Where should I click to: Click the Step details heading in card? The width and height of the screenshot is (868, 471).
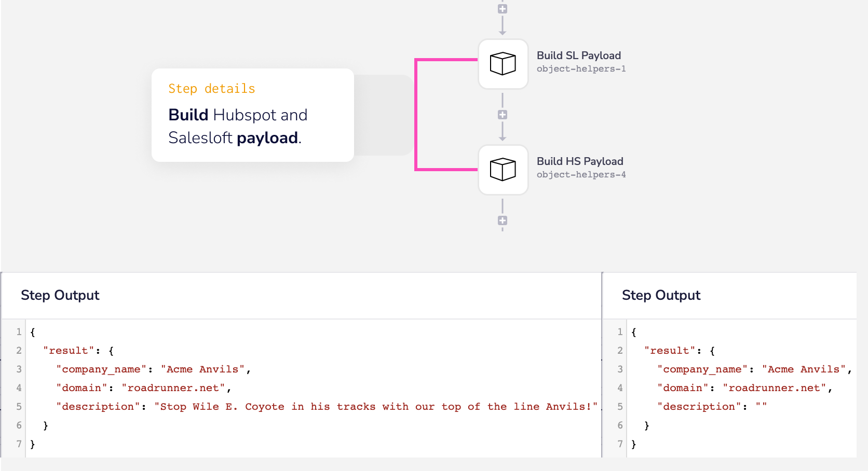coord(211,89)
